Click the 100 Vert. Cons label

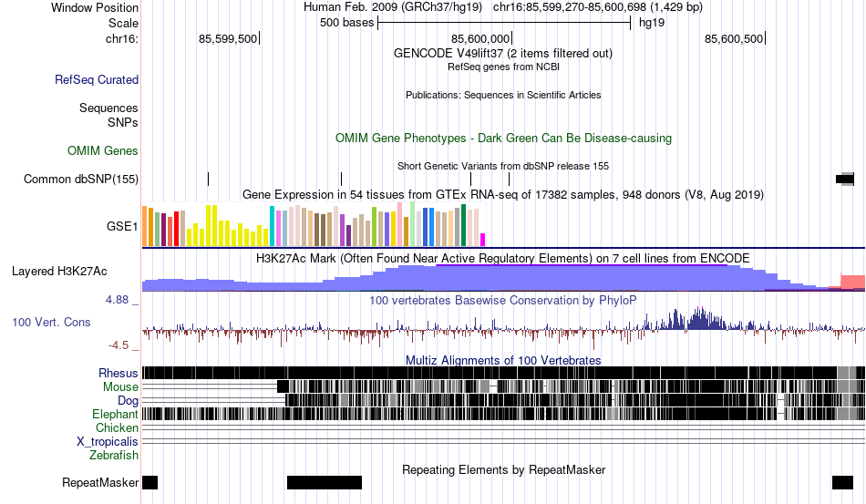(x=51, y=322)
